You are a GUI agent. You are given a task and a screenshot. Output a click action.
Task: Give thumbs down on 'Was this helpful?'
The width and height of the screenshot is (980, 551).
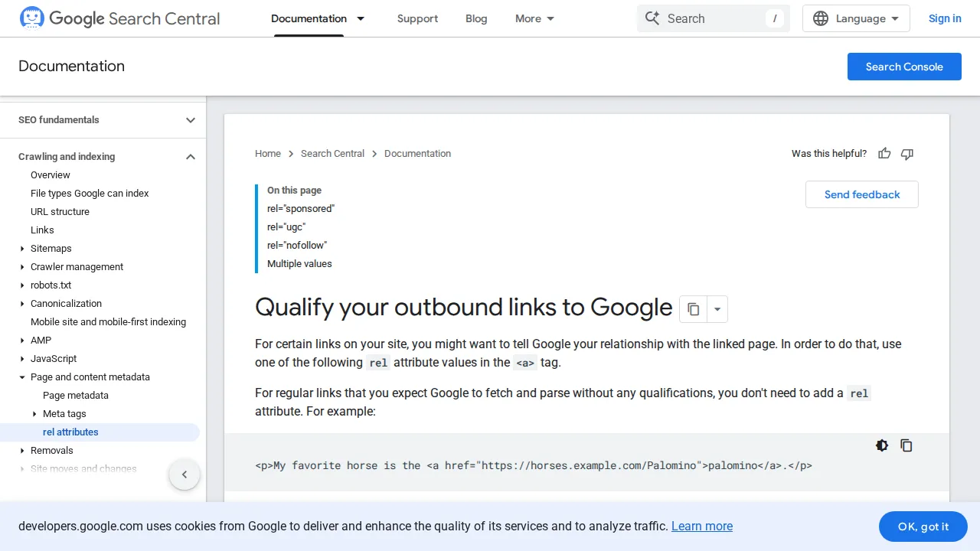[x=906, y=154]
